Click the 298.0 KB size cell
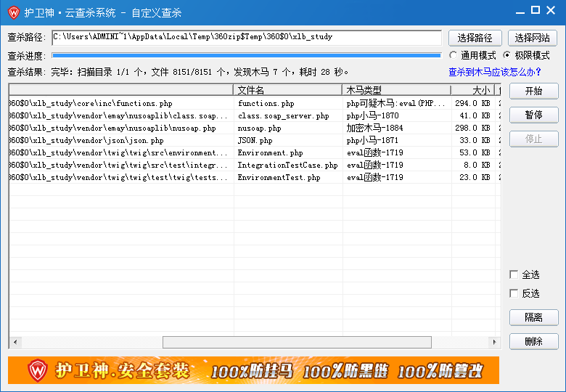Viewport: 566px width, 392px height. (x=473, y=128)
